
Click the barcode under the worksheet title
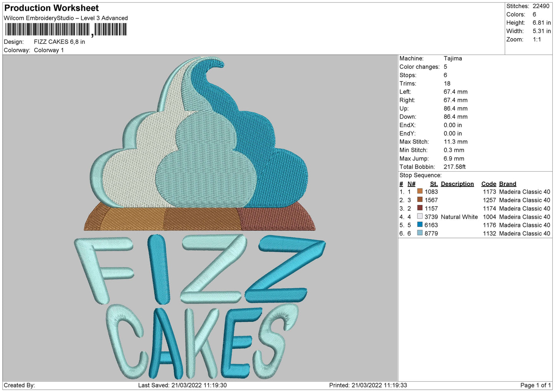point(66,30)
